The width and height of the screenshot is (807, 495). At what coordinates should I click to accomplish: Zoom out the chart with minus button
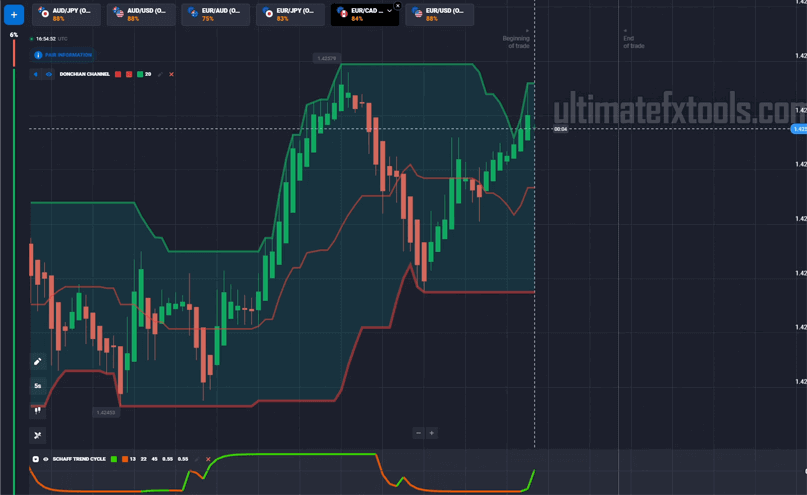point(418,433)
